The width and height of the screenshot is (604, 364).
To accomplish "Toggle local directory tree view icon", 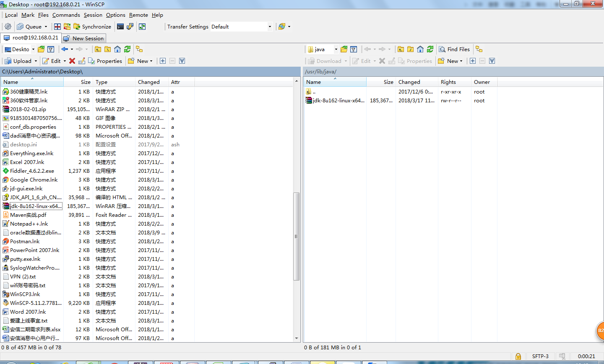I will point(139,49).
